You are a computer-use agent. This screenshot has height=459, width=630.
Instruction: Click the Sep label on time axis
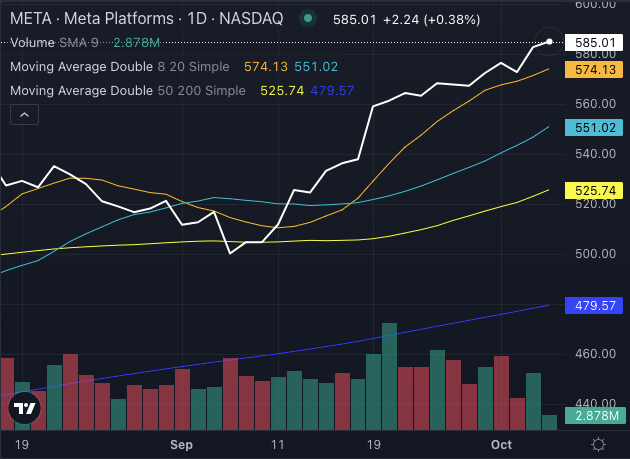click(x=181, y=443)
